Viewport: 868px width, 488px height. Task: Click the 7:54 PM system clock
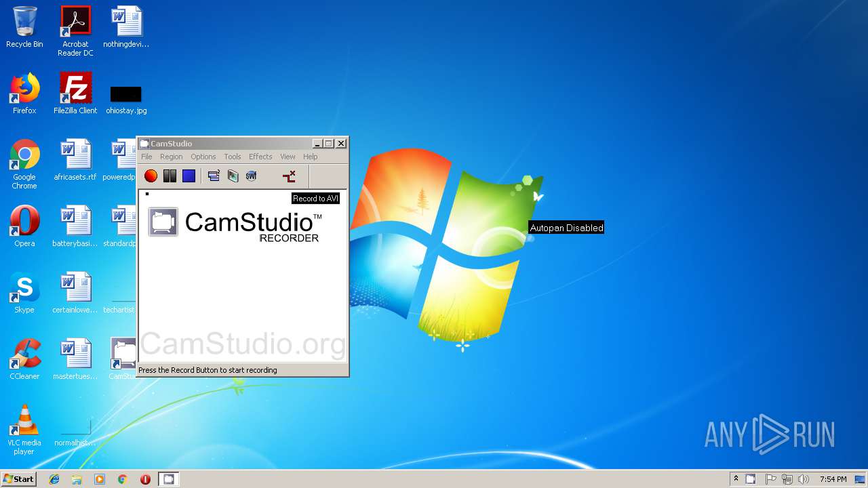pos(833,479)
